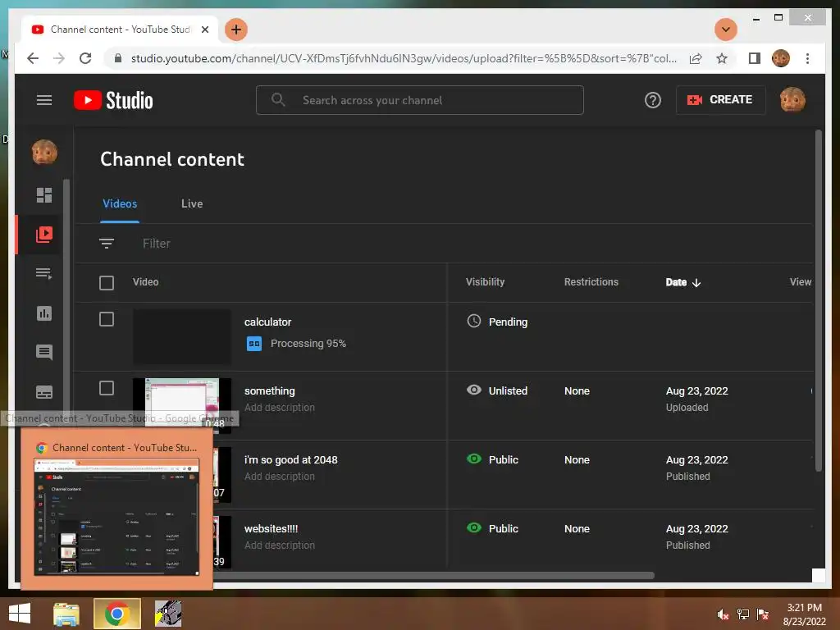Open the Help question mark icon

click(652, 100)
